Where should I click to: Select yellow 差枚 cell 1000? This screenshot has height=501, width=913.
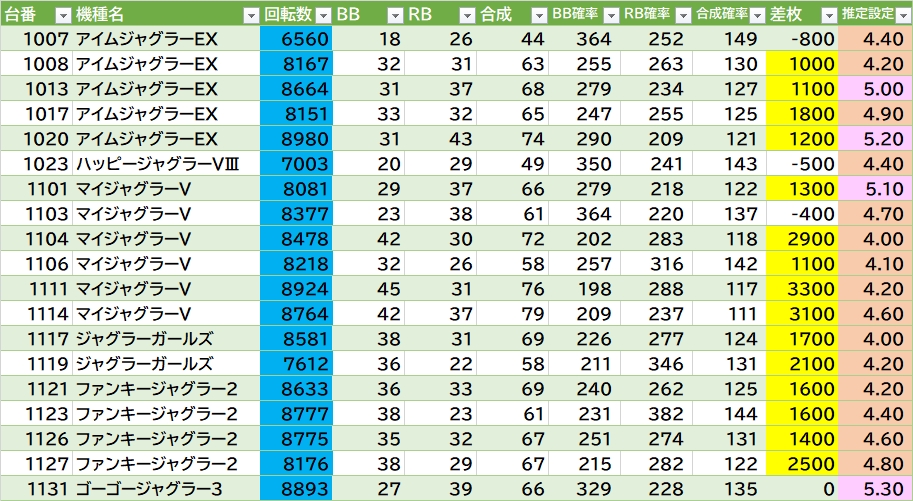point(802,64)
